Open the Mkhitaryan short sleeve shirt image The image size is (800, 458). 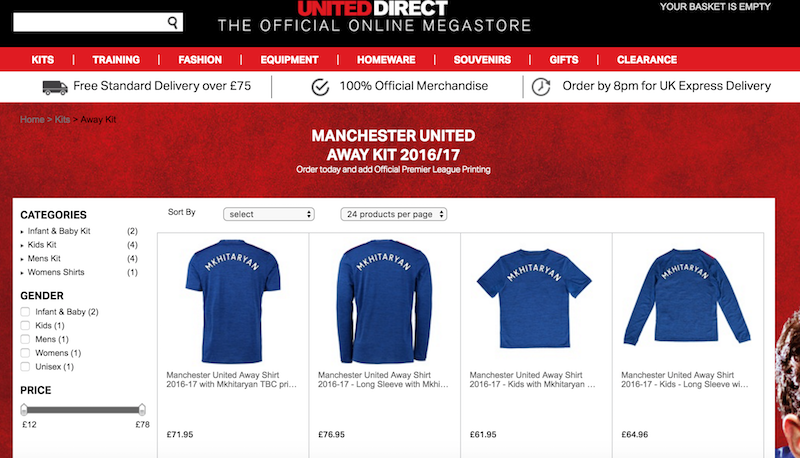point(232,301)
